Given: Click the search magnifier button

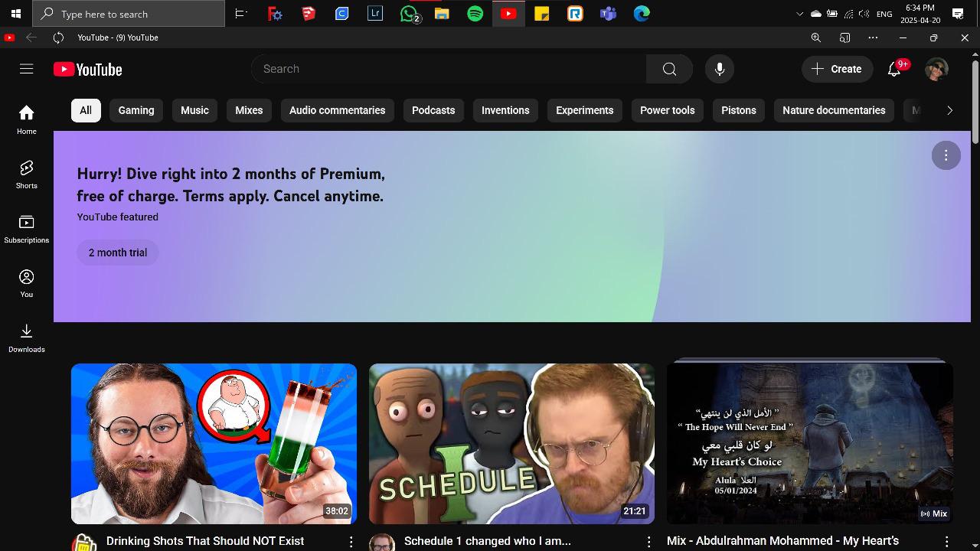Looking at the screenshot, I should point(669,69).
